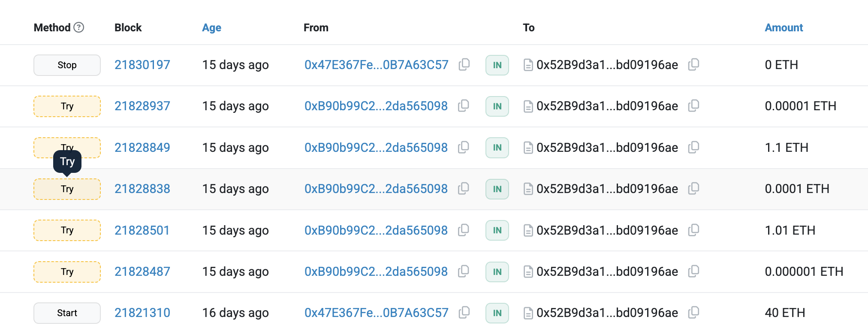
Task: Click the contract icon in the 40 ETH row
Action: (528, 313)
